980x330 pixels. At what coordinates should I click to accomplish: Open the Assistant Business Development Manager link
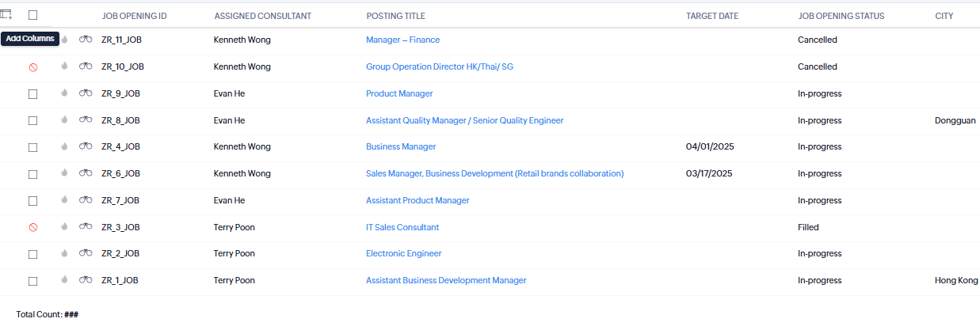[x=446, y=280]
